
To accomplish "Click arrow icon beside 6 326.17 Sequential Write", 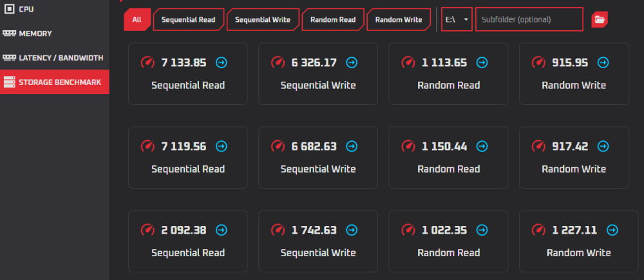I will [x=352, y=62].
